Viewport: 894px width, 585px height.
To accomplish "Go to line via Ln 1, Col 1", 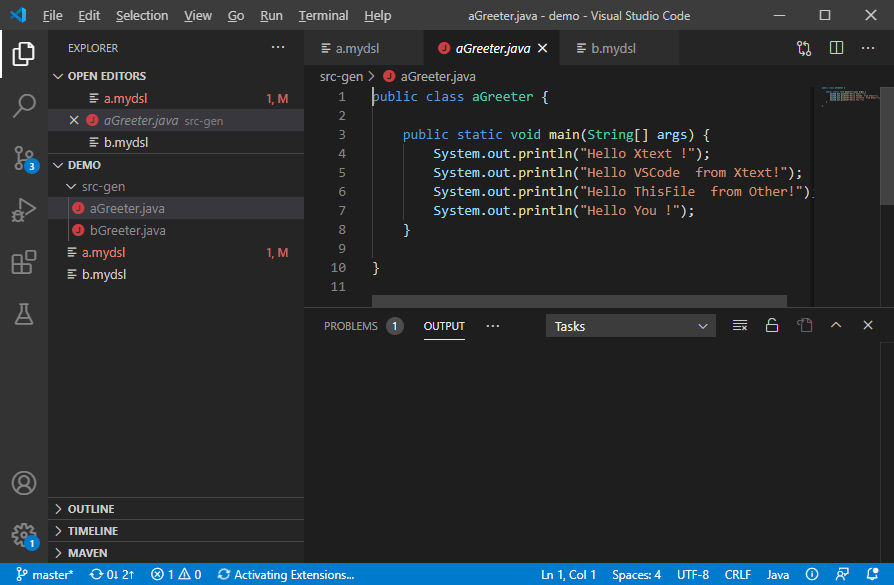I will coord(568,575).
